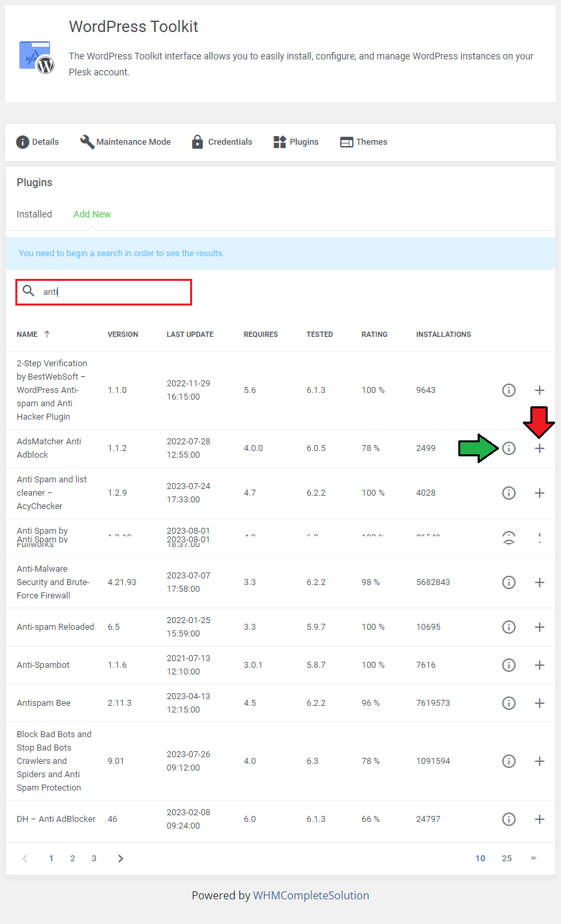Select the Plugins tab

[x=296, y=142]
